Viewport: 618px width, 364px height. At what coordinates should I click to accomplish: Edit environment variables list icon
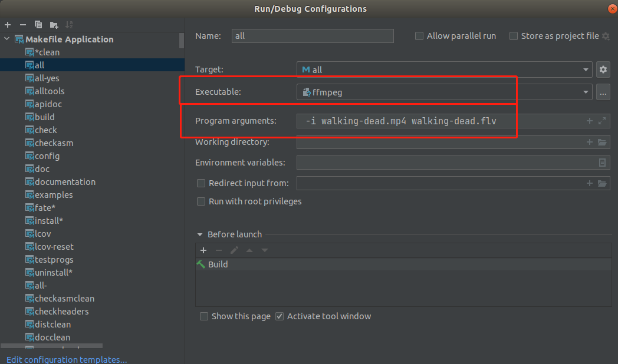(602, 163)
